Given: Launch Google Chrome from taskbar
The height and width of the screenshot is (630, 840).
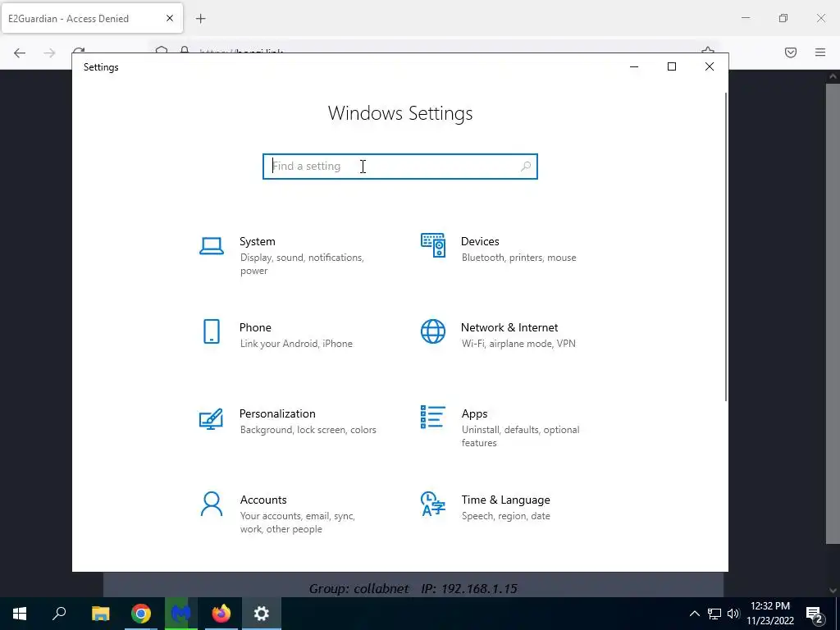Looking at the screenshot, I should (141, 614).
